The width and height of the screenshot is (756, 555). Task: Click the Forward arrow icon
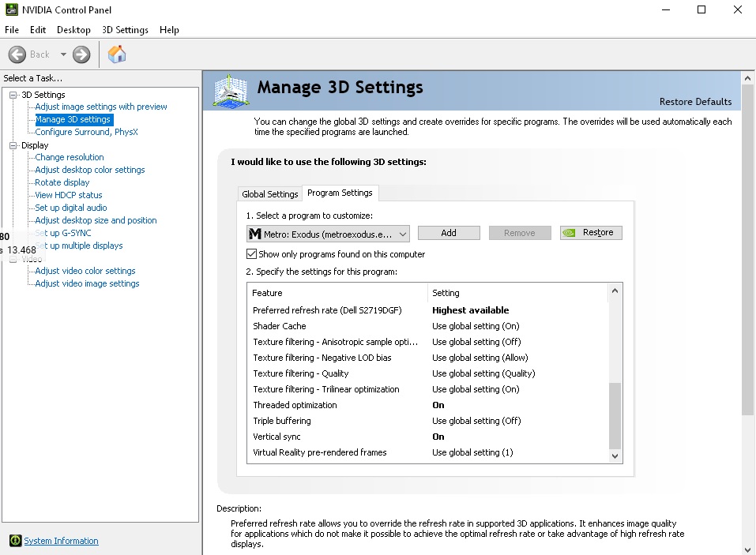81,54
